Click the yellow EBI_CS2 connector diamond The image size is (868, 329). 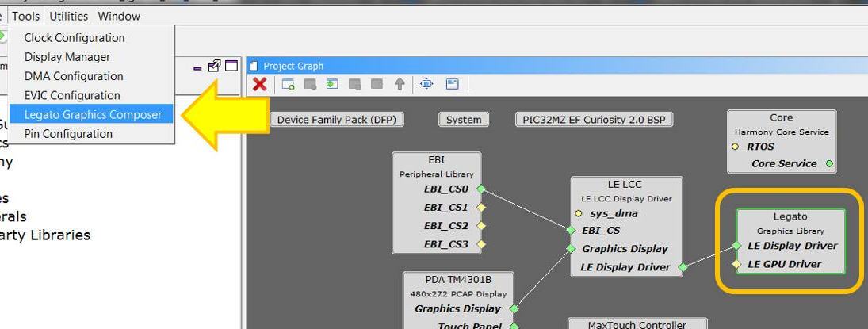(481, 225)
